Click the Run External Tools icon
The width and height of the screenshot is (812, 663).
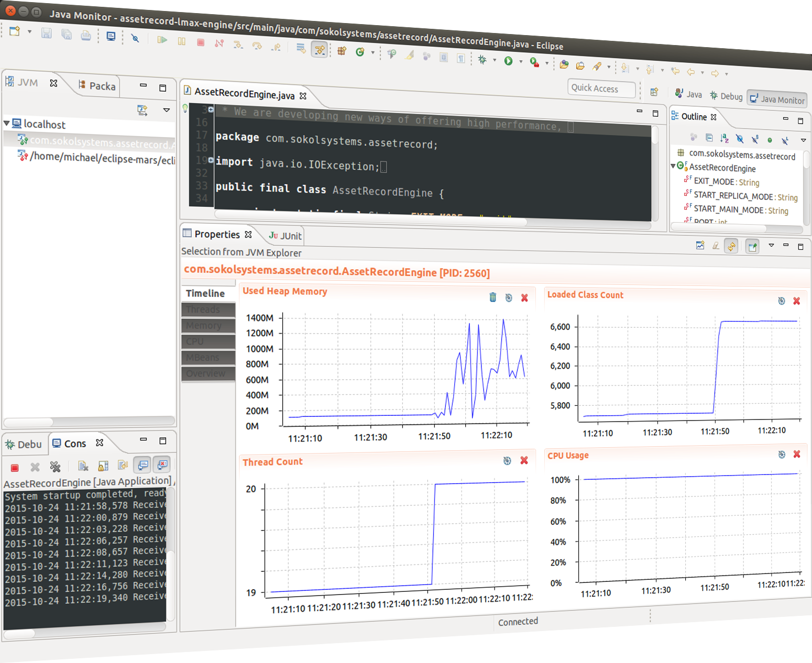534,62
